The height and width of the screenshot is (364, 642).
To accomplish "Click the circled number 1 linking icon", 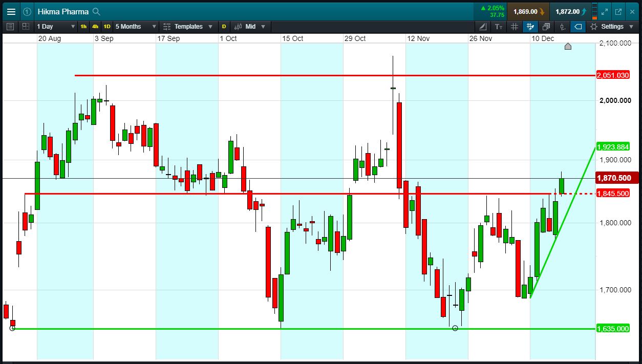I will (27, 11).
